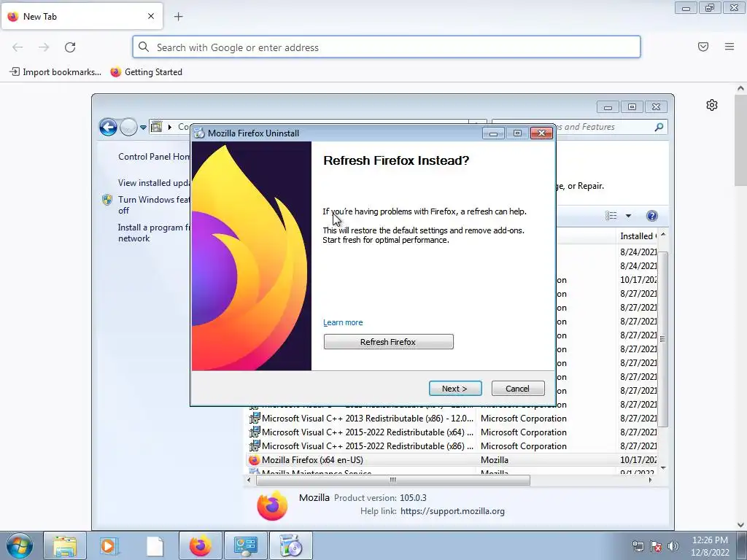This screenshot has width=747, height=560.
Task: Open the Getting Started bookmark
Action: tap(146, 72)
